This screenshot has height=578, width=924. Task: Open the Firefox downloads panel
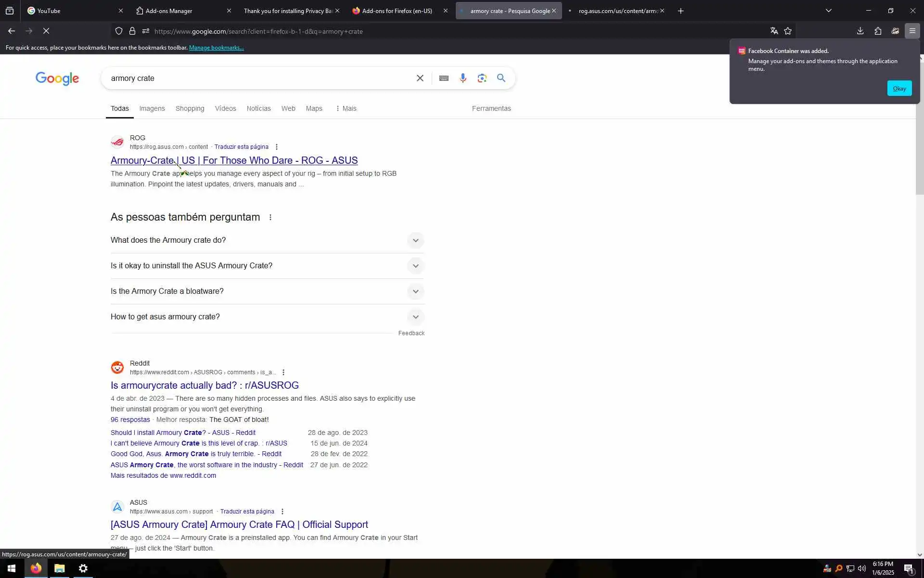[x=860, y=31]
